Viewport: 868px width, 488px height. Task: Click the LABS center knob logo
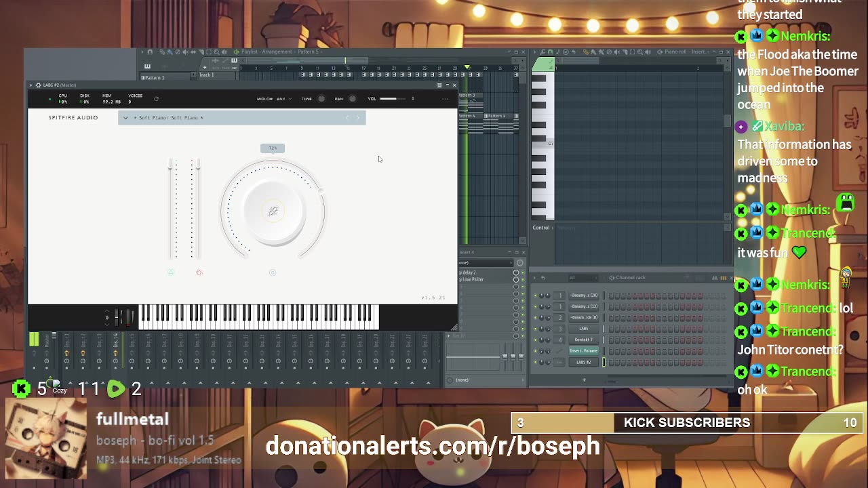(273, 211)
